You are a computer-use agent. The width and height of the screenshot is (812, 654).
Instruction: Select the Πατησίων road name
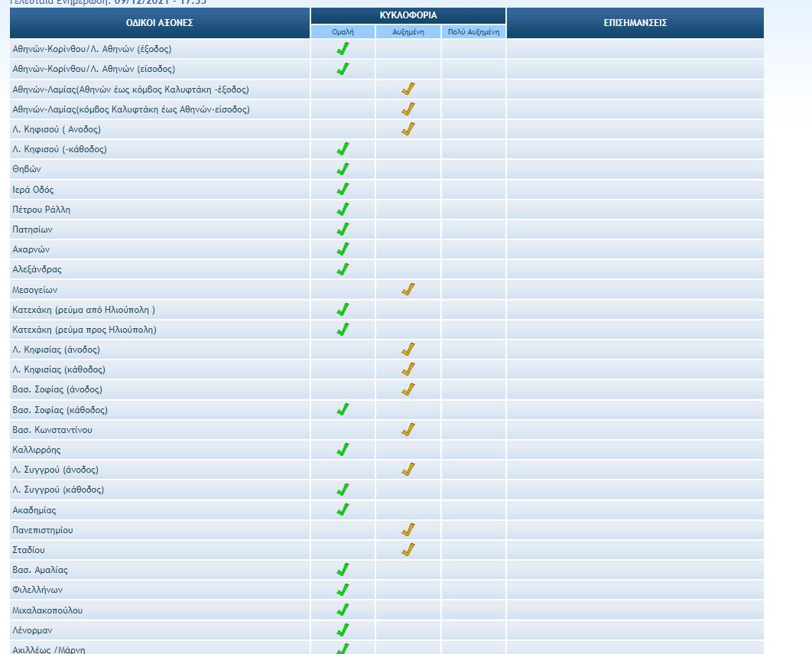(x=32, y=229)
